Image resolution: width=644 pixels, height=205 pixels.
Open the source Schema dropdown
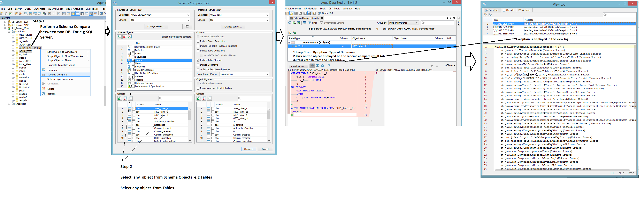pyautogui.click(x=160, y=20)
